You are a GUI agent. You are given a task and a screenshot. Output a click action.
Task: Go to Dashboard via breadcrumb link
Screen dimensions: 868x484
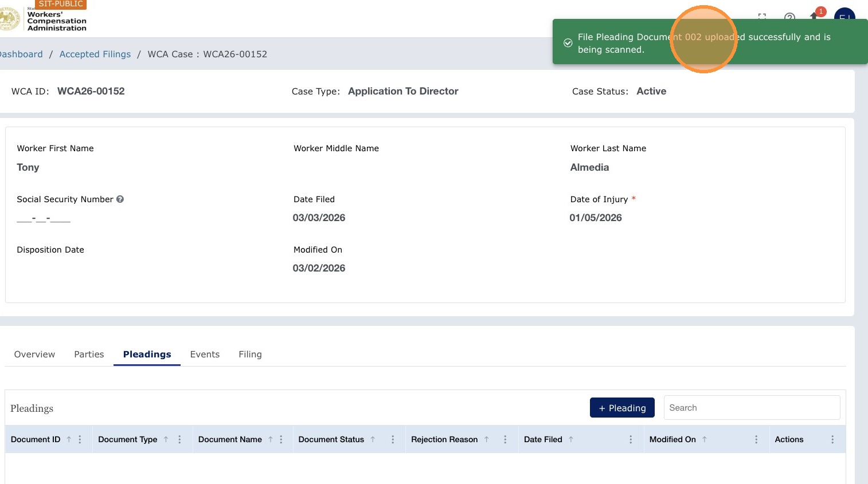click(x=21, y=54)
